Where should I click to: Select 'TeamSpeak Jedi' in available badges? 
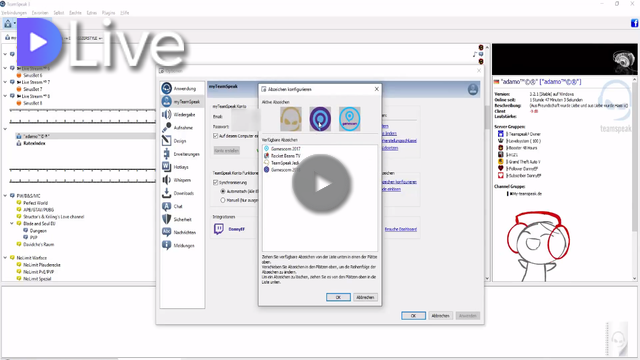(285, 163)
